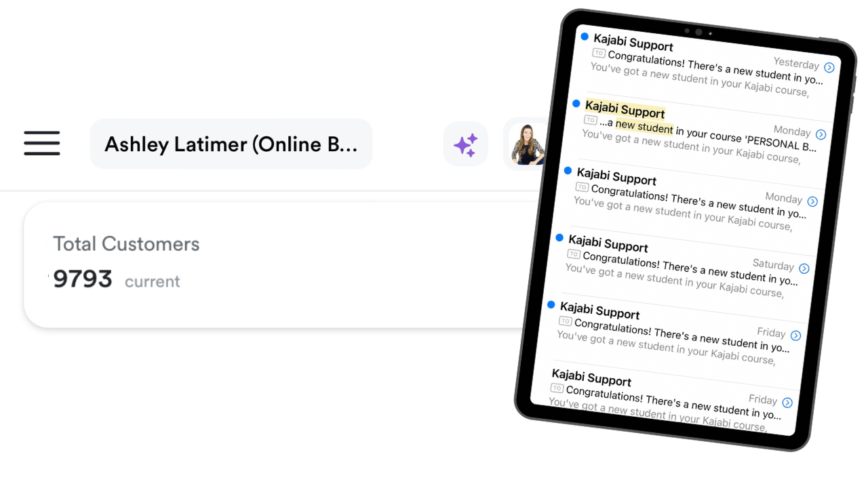Open the subject "...a new student in your course 'PERSONAL B..."

click(708, 136)
